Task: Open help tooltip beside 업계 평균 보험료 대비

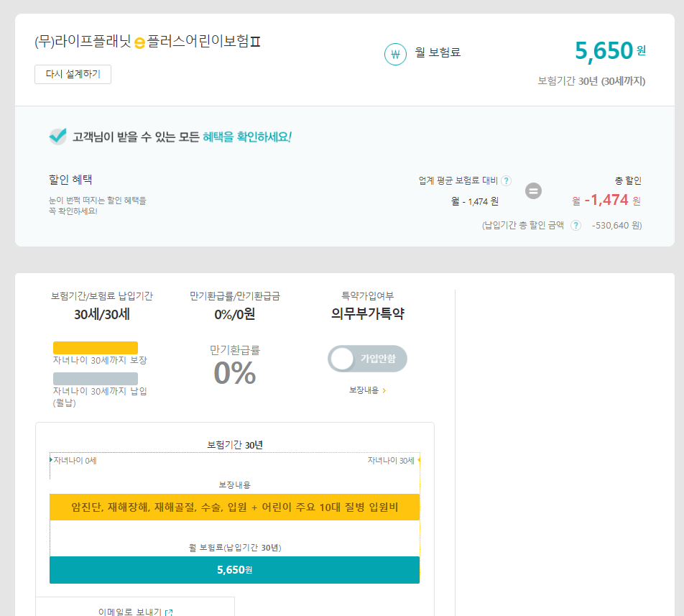Action: pos(507,181)
